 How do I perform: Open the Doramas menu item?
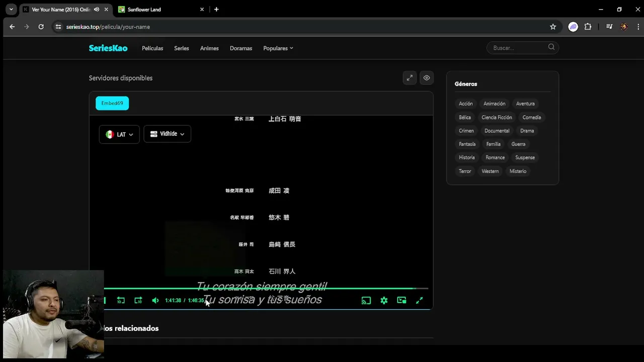[x=241, y=48]
